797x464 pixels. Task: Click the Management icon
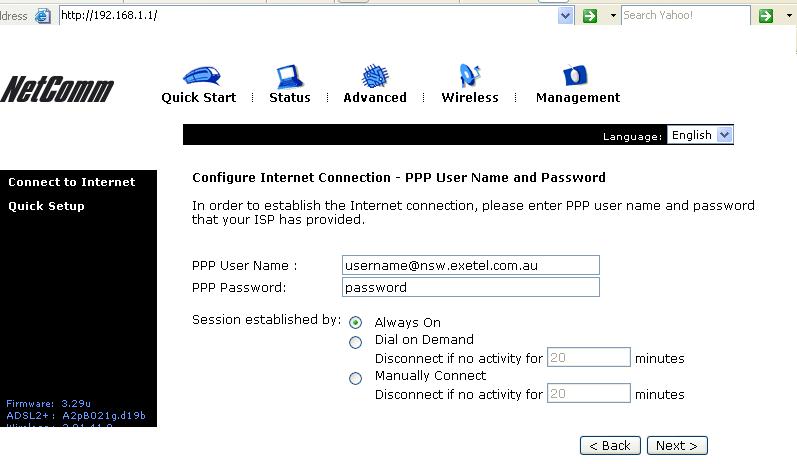pos(576,76)
